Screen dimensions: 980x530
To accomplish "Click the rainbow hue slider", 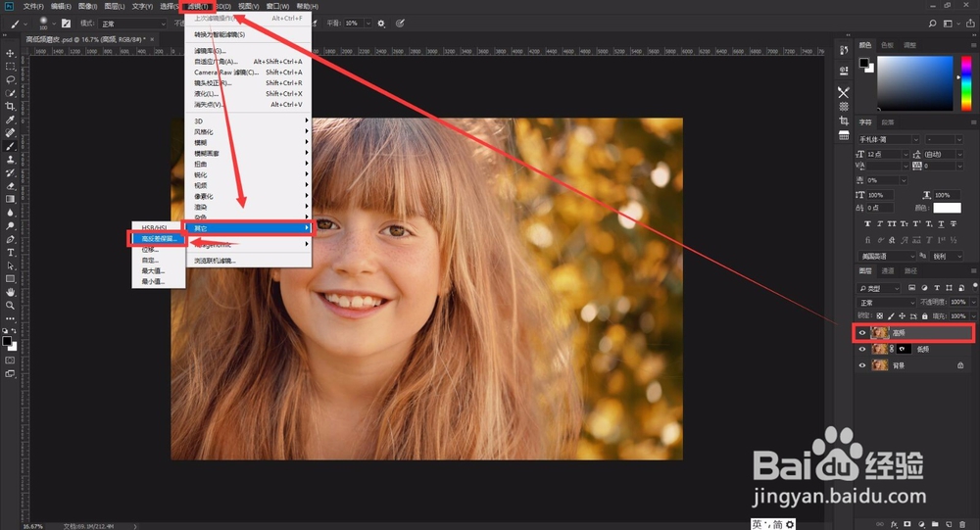I will [966, 83].
